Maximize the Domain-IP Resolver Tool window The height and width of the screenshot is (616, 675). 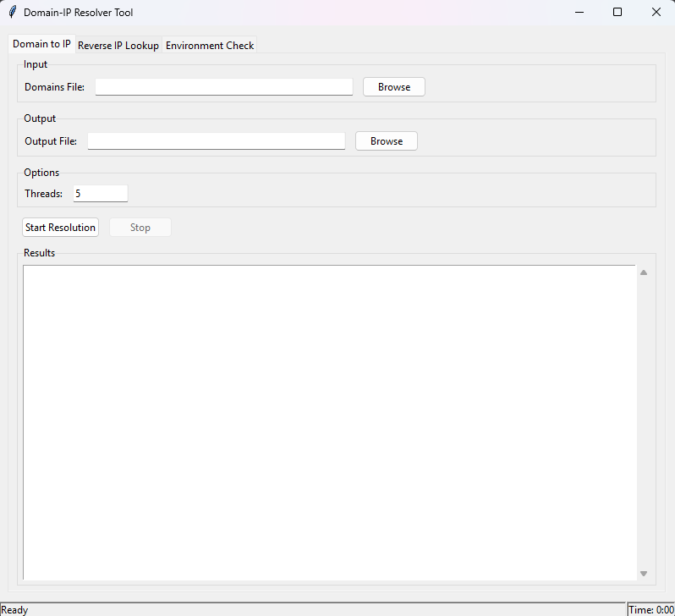coord(617,12)
